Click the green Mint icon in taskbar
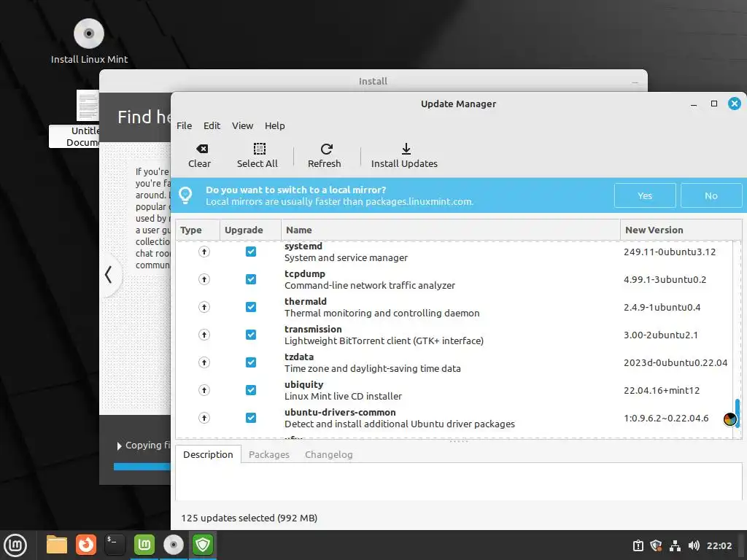The width and height of the screenshot is (747, 560). [x=144, y=545]
